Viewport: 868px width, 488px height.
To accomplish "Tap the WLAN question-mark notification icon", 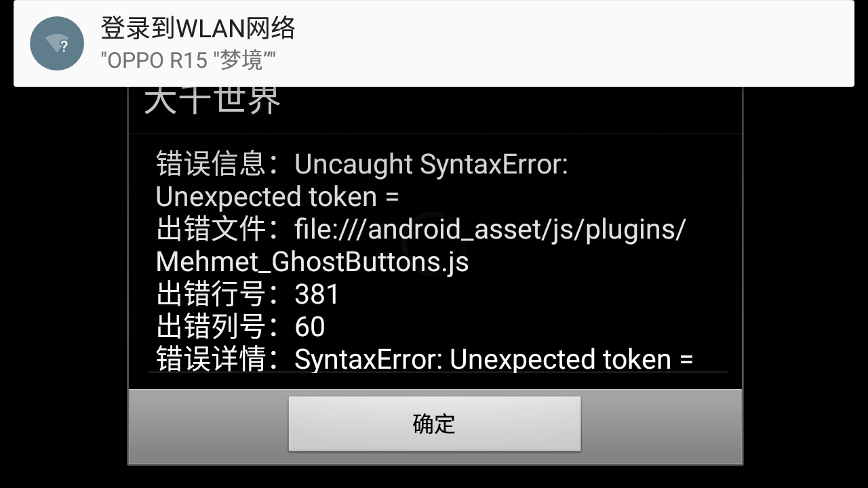I will pos(57,44).
